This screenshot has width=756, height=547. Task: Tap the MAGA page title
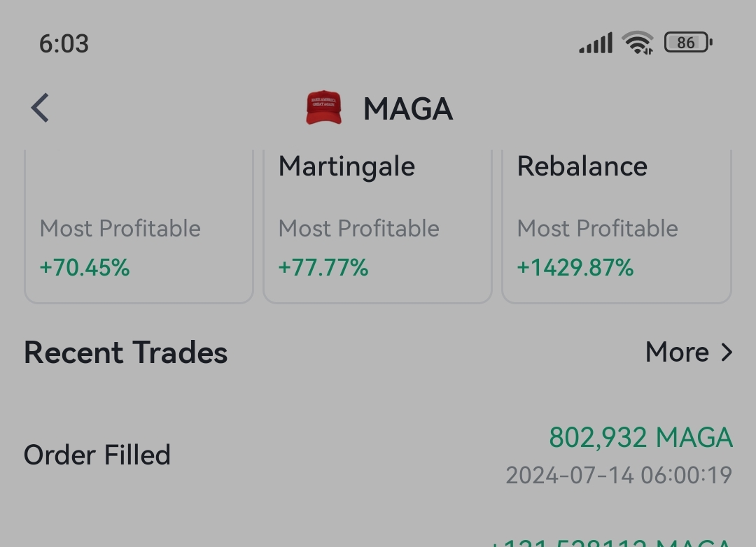[408, 109]
